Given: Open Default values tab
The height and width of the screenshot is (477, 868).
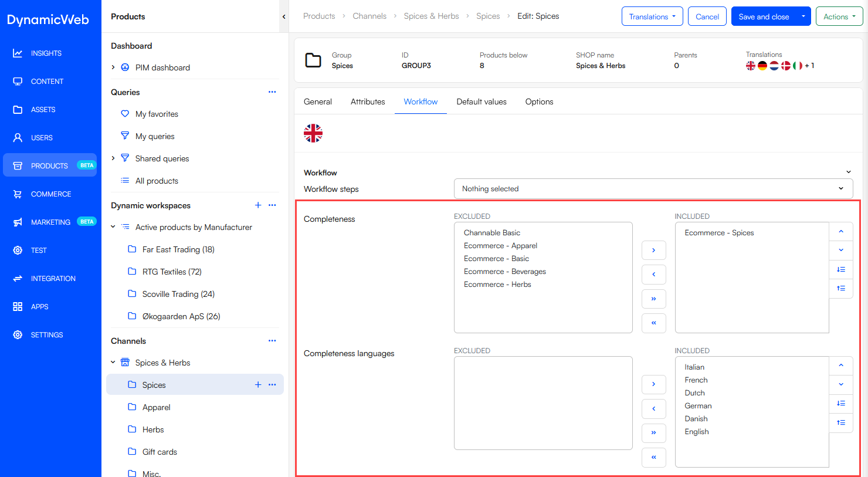Looking at the screenshot, I should pyautogui.click(x=482, y=102).
